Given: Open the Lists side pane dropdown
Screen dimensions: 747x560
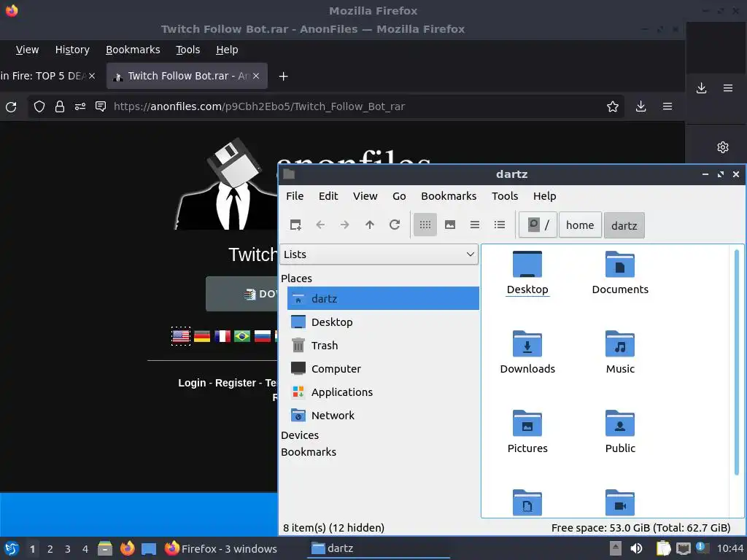Looking at the screenshot, I should pos(379,254).
